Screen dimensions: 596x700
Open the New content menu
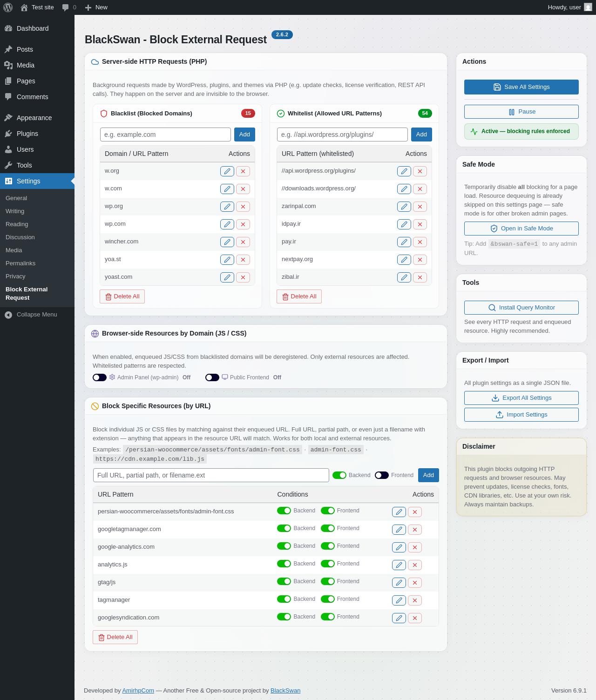(96, 7)
